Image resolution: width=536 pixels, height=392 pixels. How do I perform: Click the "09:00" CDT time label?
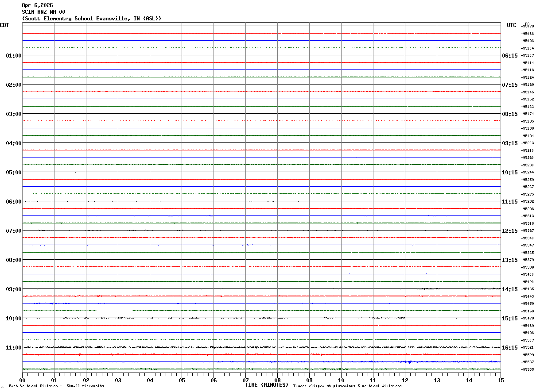(14, 289)
